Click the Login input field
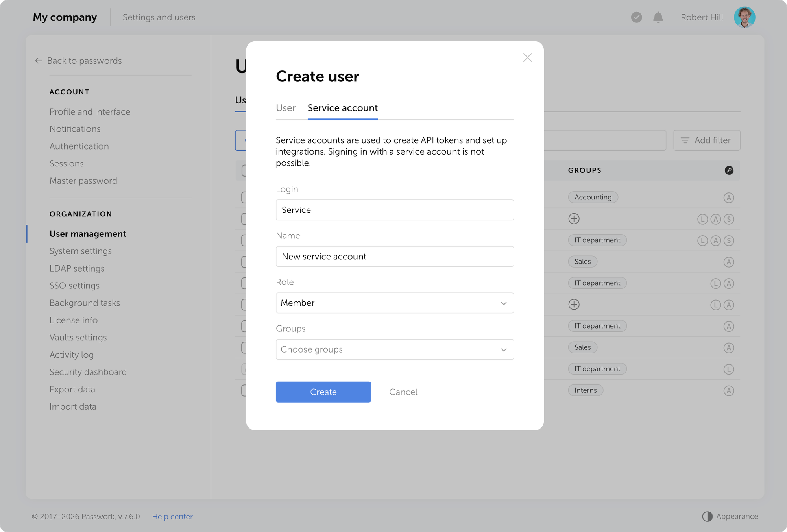This screenshot has height=532, width=787. (395, 210)
